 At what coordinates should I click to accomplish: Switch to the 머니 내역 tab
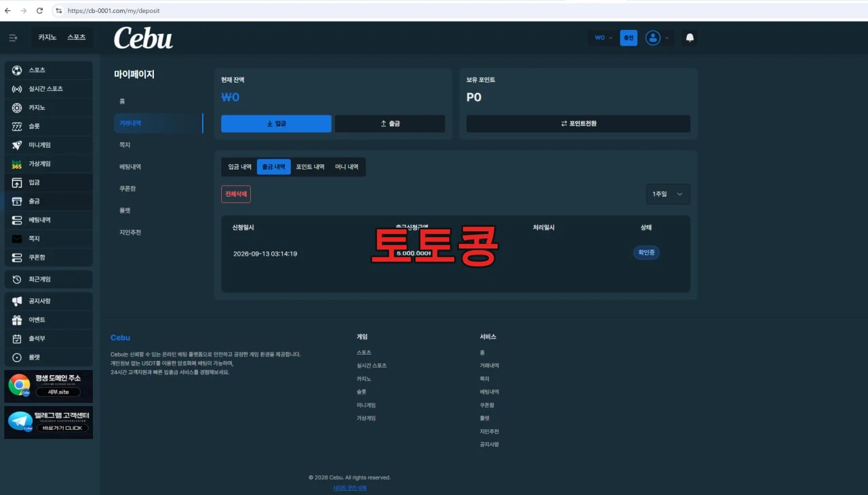(347, 167)
